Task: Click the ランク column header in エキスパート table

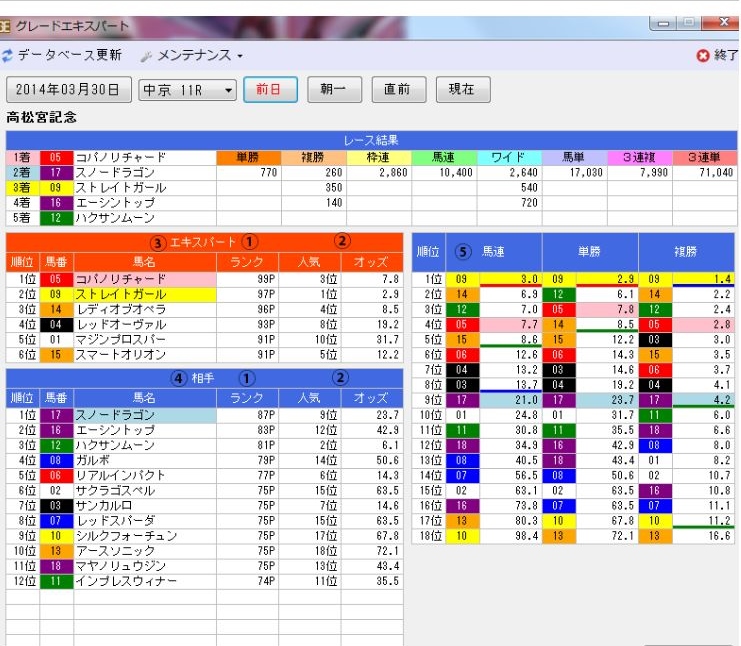Action: coord(247,262)
